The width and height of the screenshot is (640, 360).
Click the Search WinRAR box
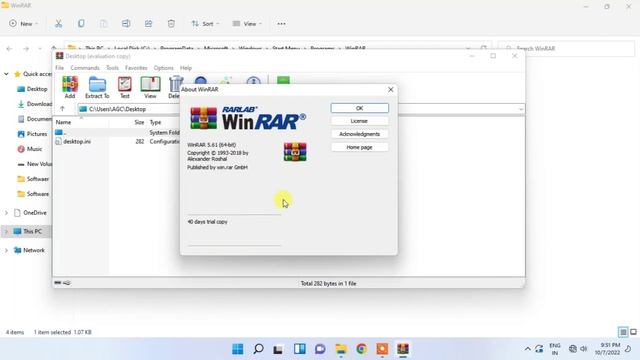566,49
